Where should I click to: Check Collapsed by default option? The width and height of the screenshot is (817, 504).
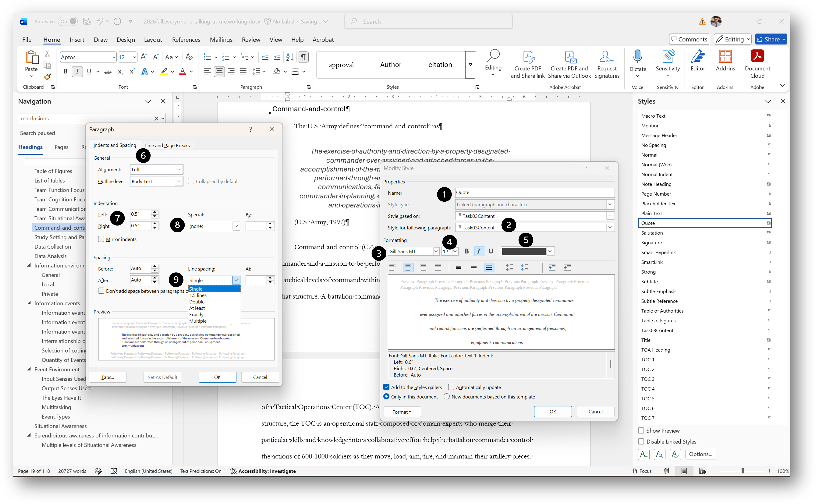(191, 181)
